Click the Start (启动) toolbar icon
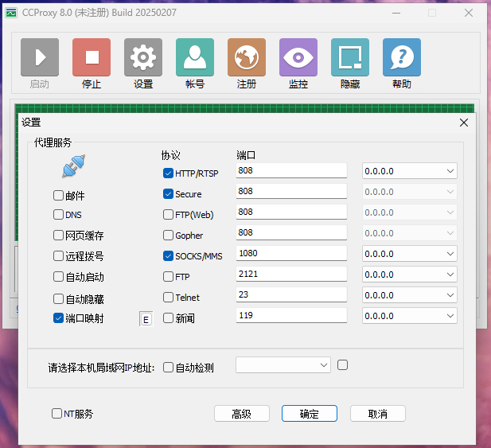Viewport: 491px width, 448px height. click(x=40, y=57)
